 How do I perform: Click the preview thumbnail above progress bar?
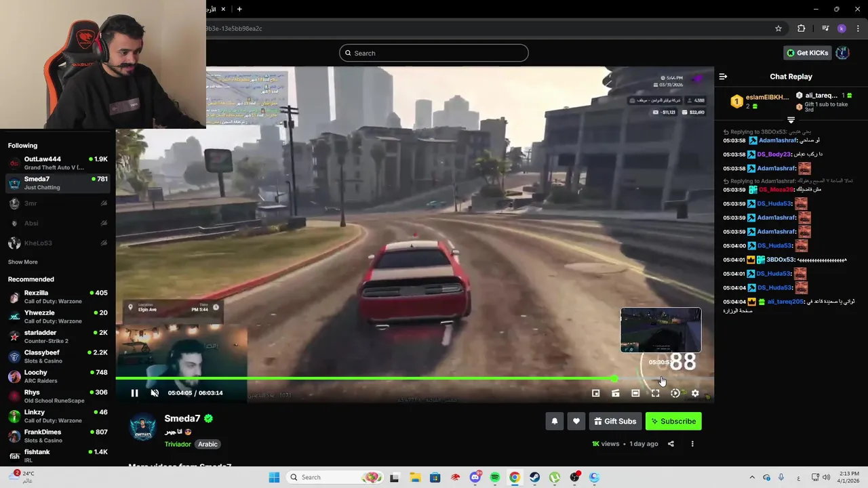660,330
